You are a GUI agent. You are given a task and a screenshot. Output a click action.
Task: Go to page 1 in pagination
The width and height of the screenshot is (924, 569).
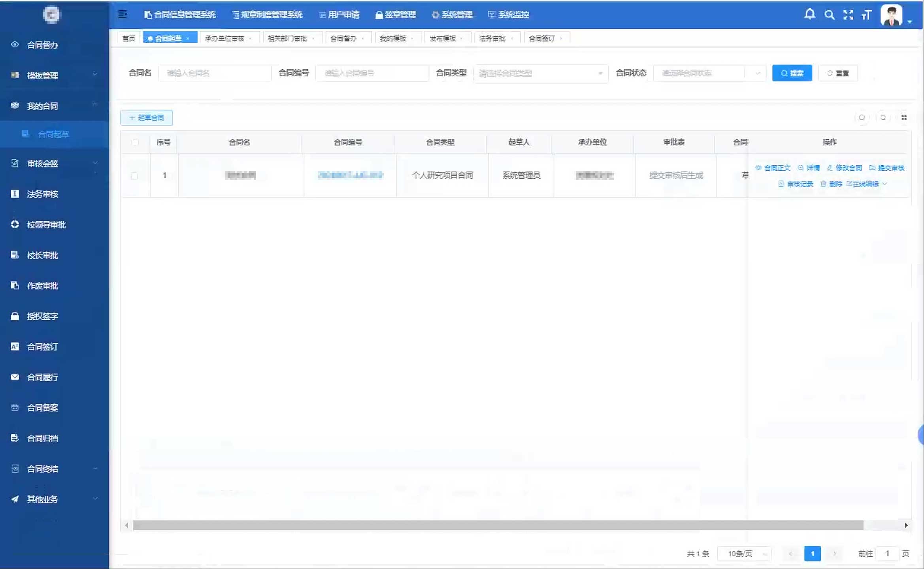point(812,554)
